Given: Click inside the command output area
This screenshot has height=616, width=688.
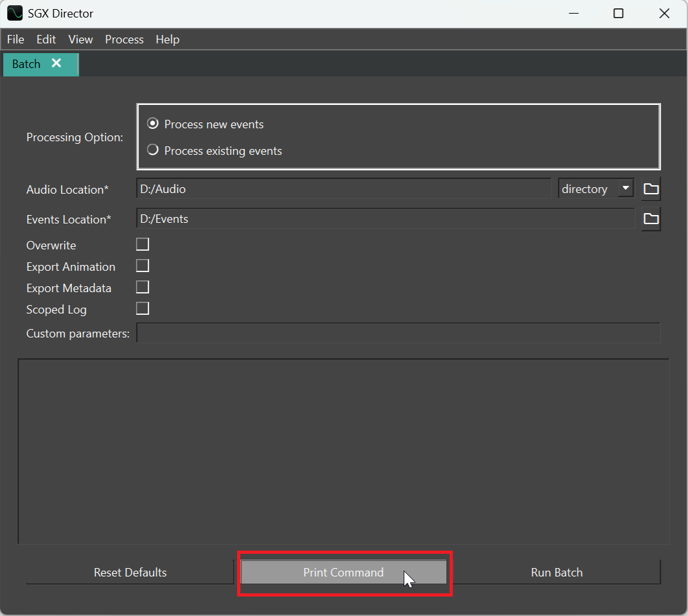Looking at the screenshot, I should tap(344, 451).
